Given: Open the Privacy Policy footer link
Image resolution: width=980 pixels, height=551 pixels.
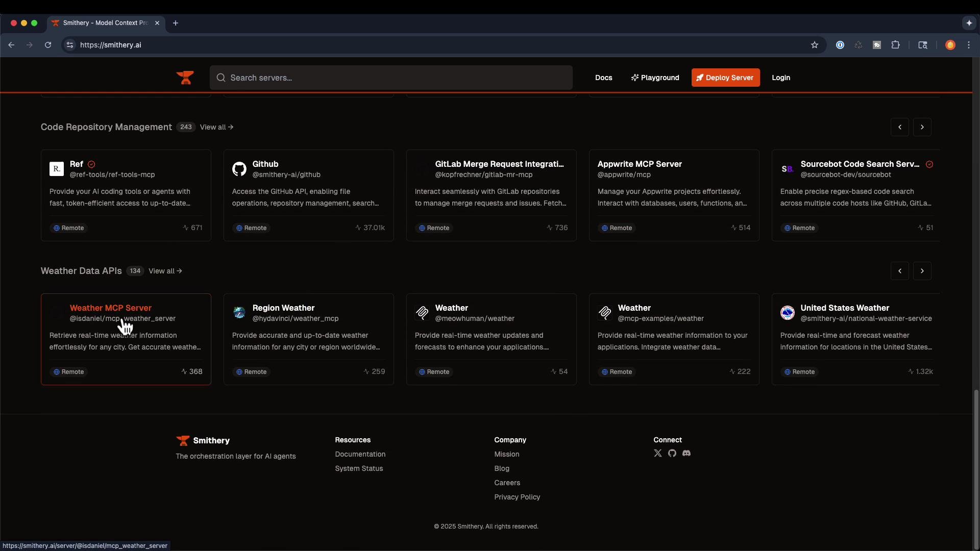Looking at the screenshot, I should [517, 497].
